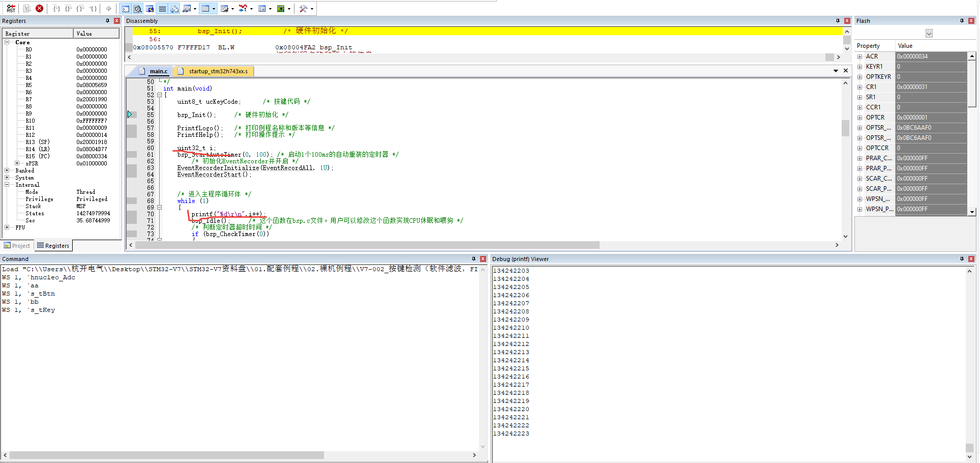Click the Step Out button

tap(80, 9)
